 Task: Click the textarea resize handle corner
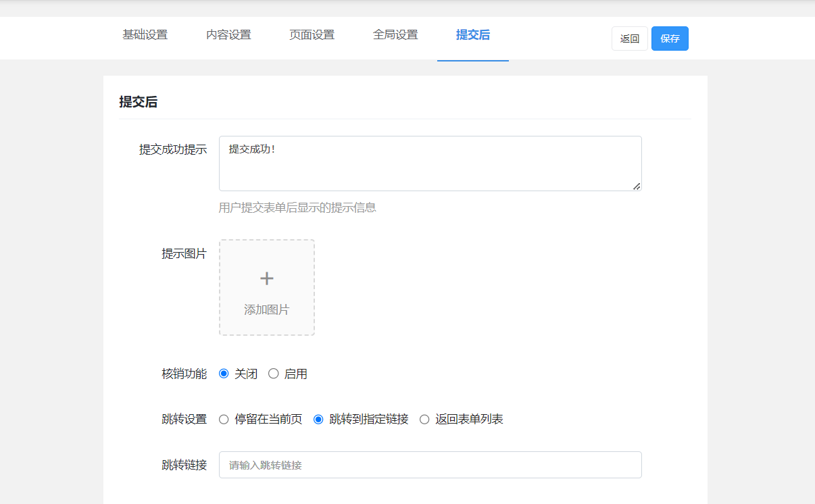tap(637, 186)
